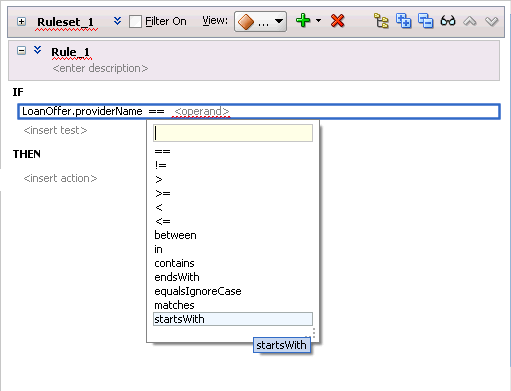Click the operand placeholder
The height and width of the screenshot is (391, 511).
(202, 111)
